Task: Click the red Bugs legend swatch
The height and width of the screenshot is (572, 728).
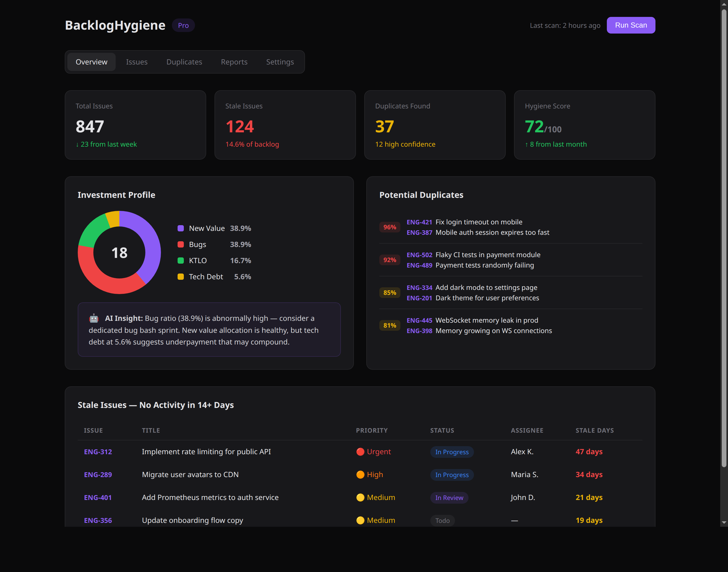Action: click(x=180, y=244)
